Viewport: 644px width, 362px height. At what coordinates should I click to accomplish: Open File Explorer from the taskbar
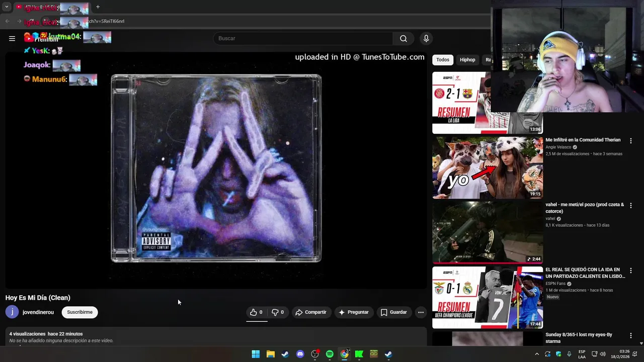pos(270,354)
